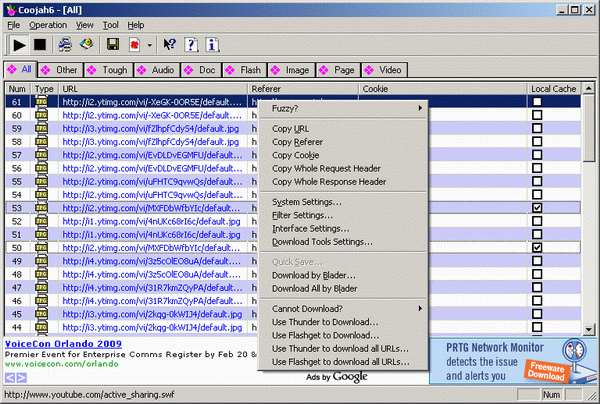Click the ad previous arrow button
Image resolution: width=600 pixels, height=404 pixels.
[x=10, y=378]
